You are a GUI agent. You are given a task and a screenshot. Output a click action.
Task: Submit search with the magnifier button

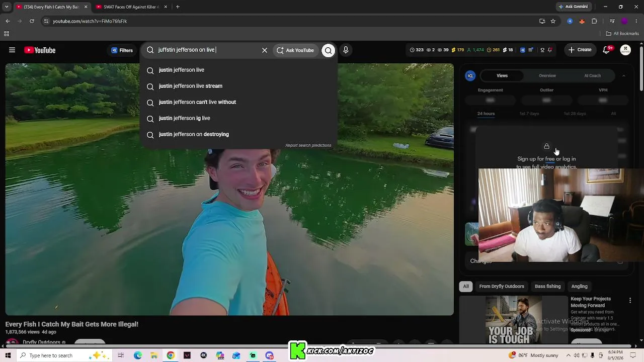[328, 50]
